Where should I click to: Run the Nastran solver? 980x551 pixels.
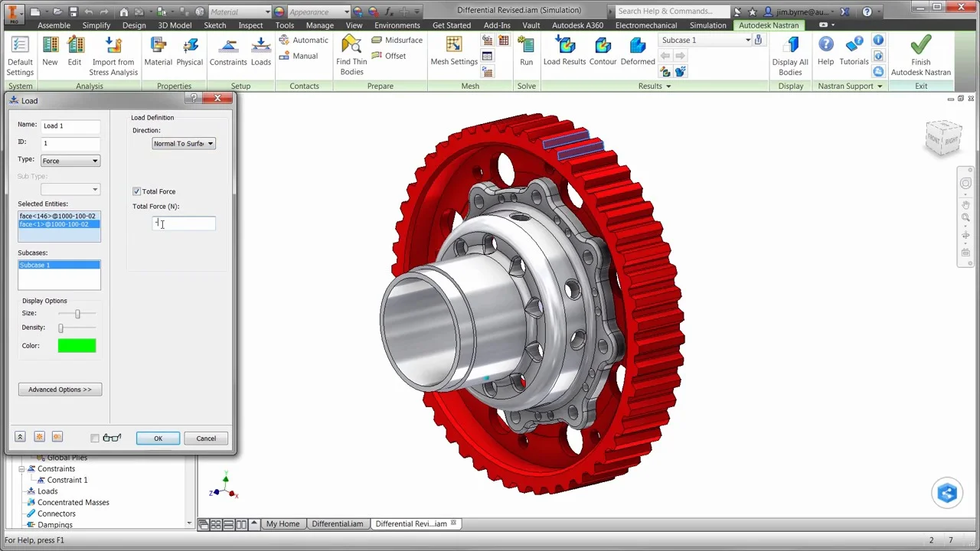[x=526, y=52]
